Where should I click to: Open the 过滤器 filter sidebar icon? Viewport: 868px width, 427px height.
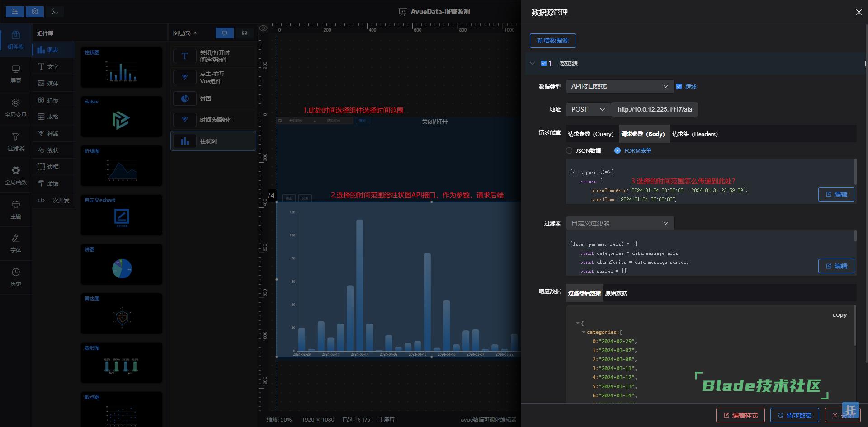(x=16, y=141)
